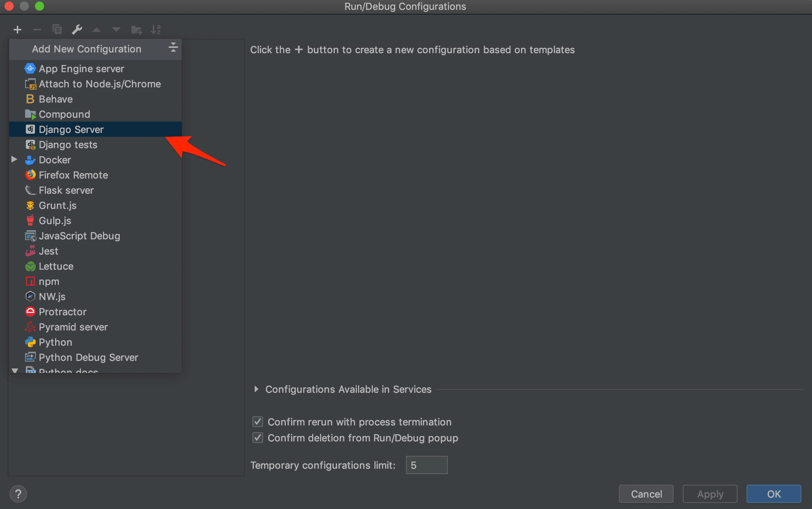Expand the Docker tree node arrow
This screenshot has height=509, width=812.
[14, 160]
